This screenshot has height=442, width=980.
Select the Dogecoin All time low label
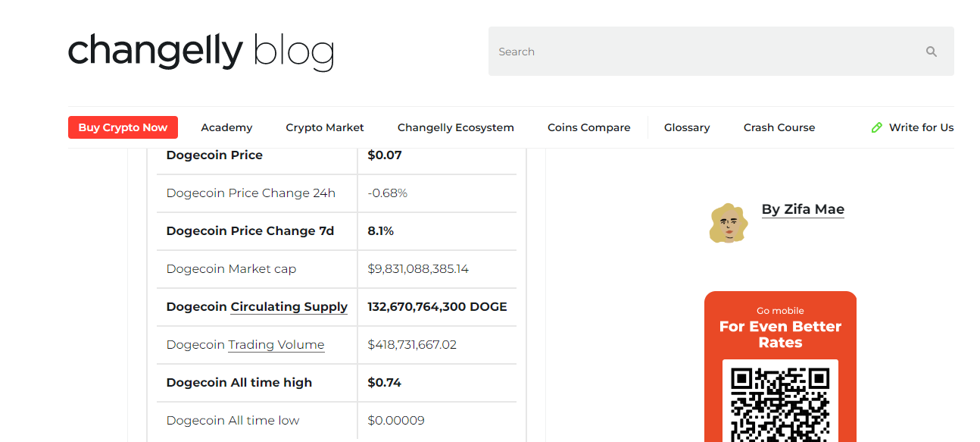tap(233, 421)
